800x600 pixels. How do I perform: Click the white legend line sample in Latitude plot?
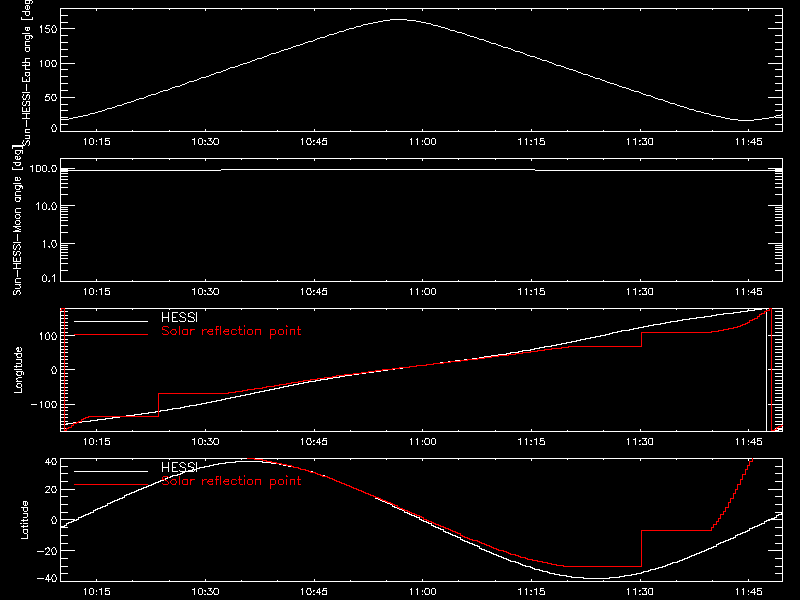(111, 471)
